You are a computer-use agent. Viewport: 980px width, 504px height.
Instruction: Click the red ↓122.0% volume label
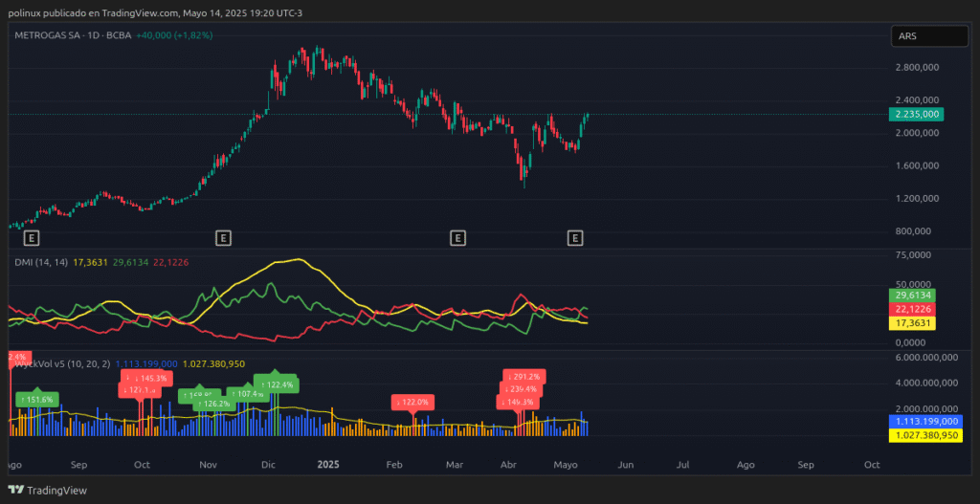(x=412, y=403)
